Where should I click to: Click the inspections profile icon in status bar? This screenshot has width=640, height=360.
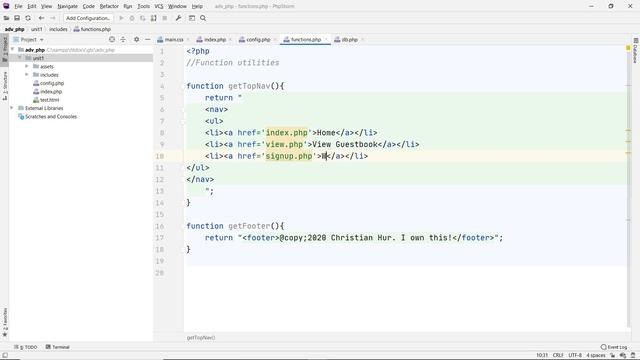point(622,355)
